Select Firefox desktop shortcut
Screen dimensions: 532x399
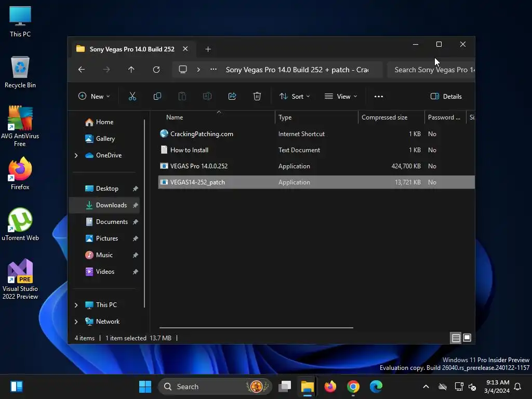point(20,174)
